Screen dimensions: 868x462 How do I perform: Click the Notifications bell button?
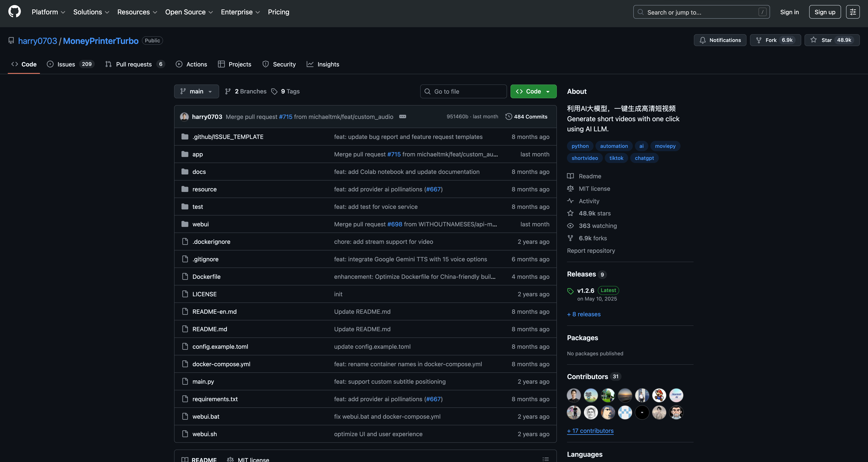[720, 40]
